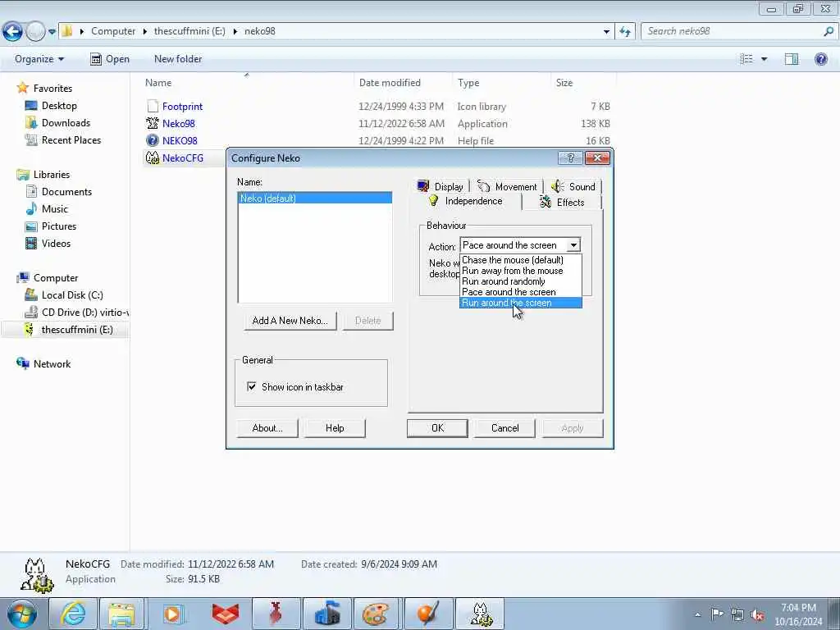The height and width of the screenshot is (630, 840).
Task: Select the Footprint icon library file
Action: click(182, 106)
